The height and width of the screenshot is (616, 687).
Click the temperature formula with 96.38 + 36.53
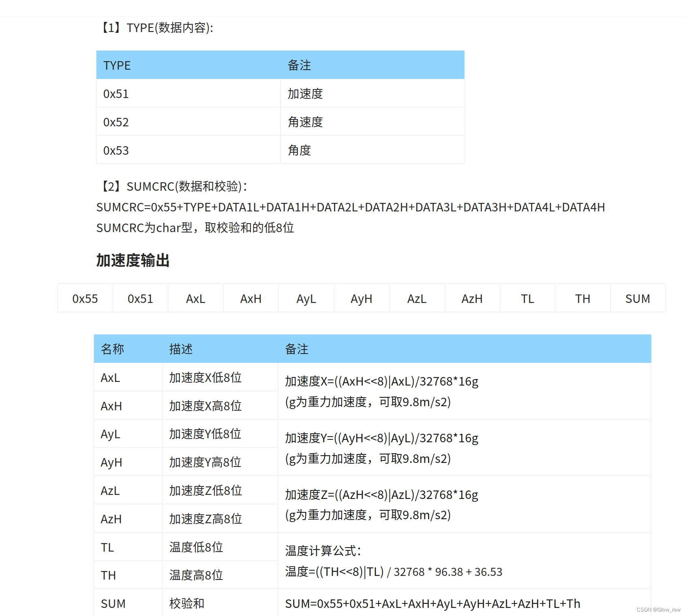(x=394, y=572)
